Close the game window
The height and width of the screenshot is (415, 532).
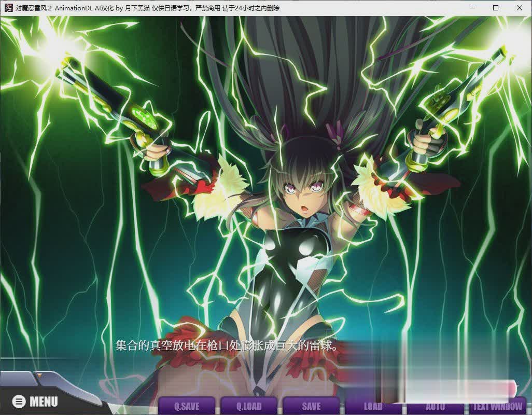click(x=520, y=8)
